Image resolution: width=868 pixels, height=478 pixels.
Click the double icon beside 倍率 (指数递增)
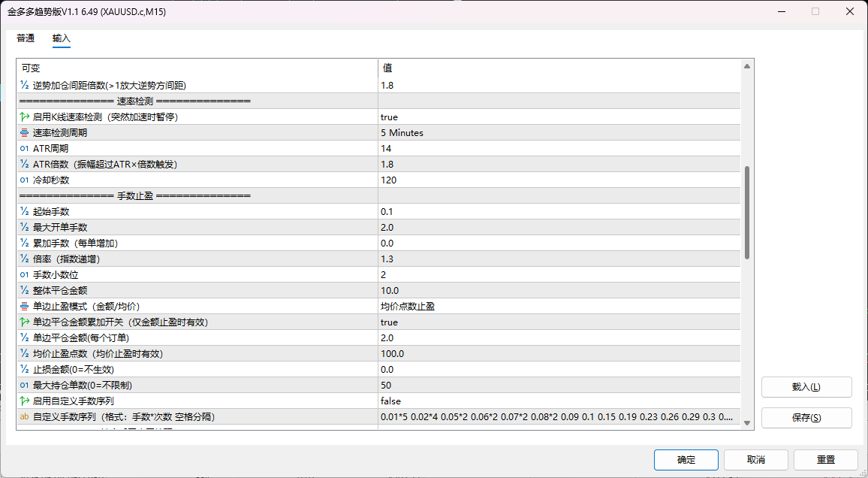[24, 259]
